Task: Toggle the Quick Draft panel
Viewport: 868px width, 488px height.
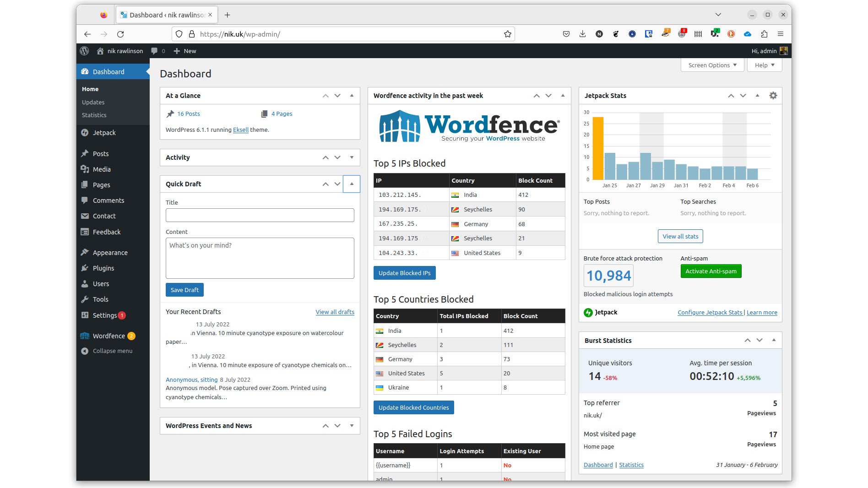Action: pos(352,184)
